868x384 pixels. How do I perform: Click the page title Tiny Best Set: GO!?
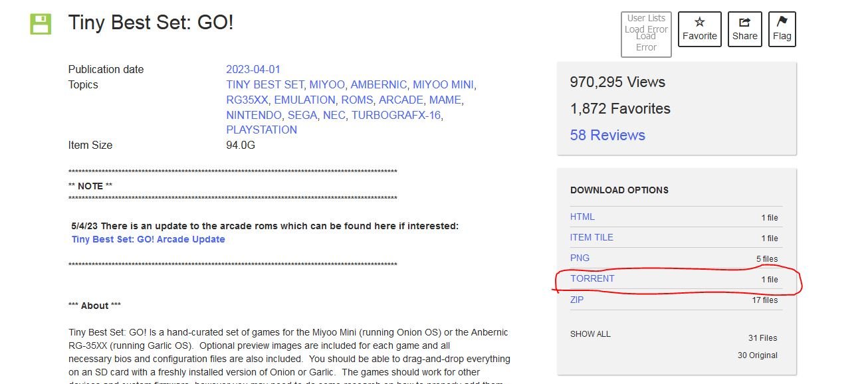(x=151, y=23)
